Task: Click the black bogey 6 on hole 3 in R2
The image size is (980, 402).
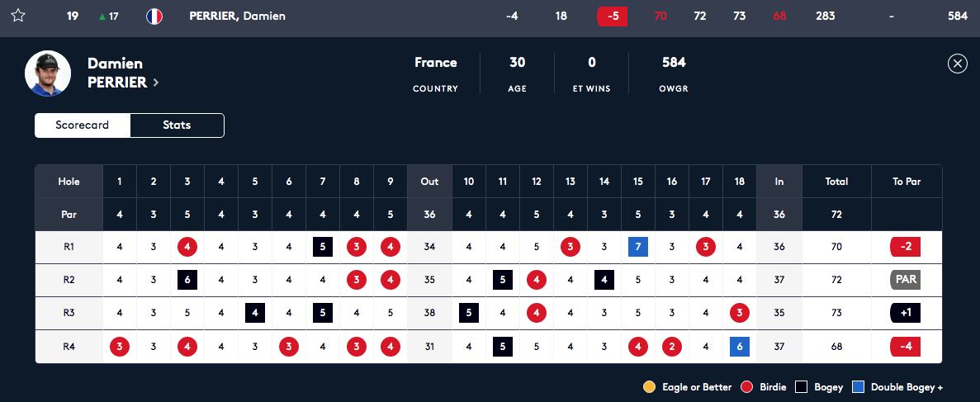Action: coord(187,280)
